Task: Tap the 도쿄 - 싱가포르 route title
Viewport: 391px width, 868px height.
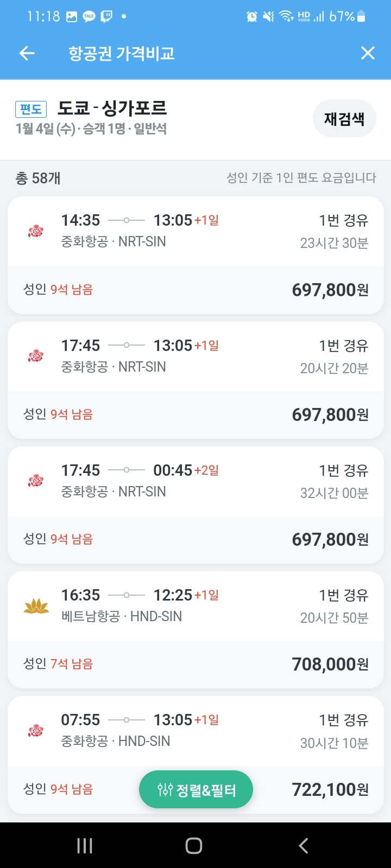Action: pyautogui.click(x=112, y=108)
